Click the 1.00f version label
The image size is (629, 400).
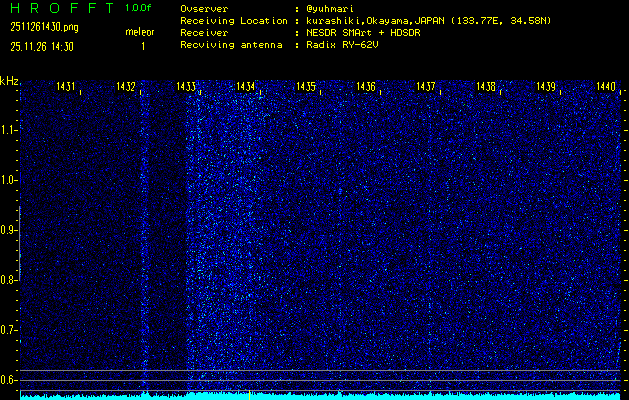pos(139,8)
